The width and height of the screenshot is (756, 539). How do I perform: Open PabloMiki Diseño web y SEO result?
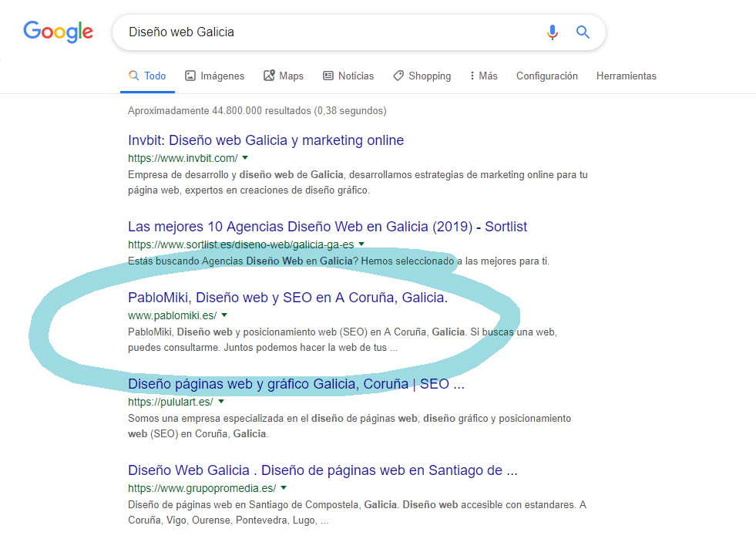click(288, 297)
